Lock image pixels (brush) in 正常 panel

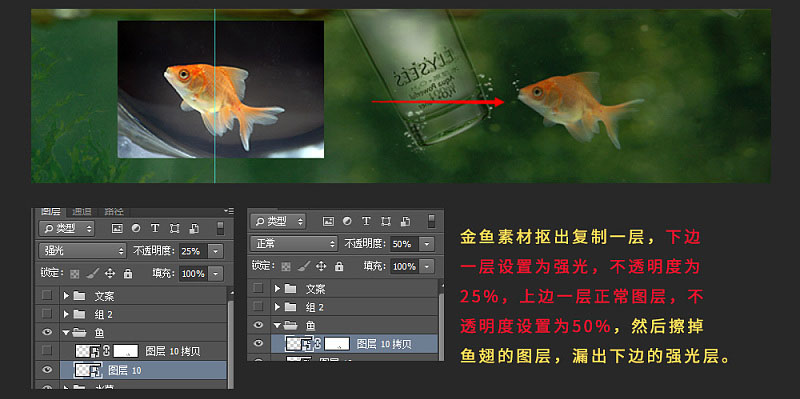coord(304,266)
